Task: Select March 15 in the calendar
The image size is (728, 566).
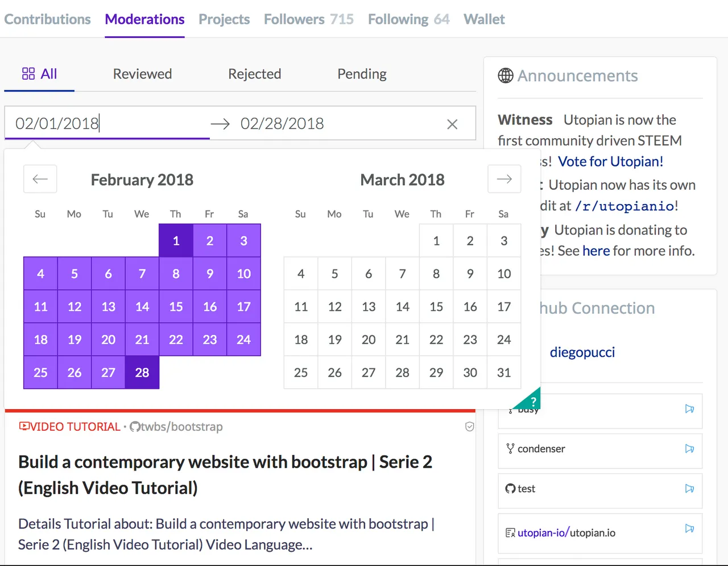Action: [x=436, y=306]
